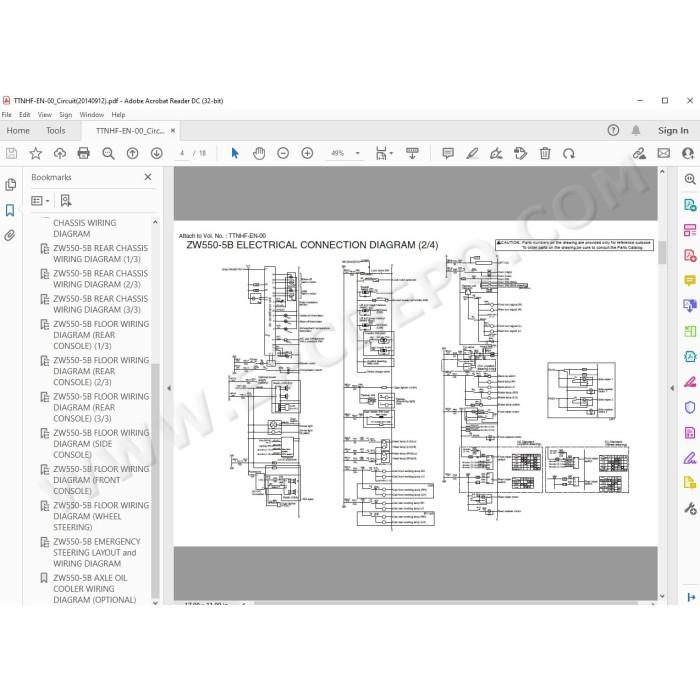700x700 pixels.
Task: Go to the next page arrow
Action: point(156,154)
